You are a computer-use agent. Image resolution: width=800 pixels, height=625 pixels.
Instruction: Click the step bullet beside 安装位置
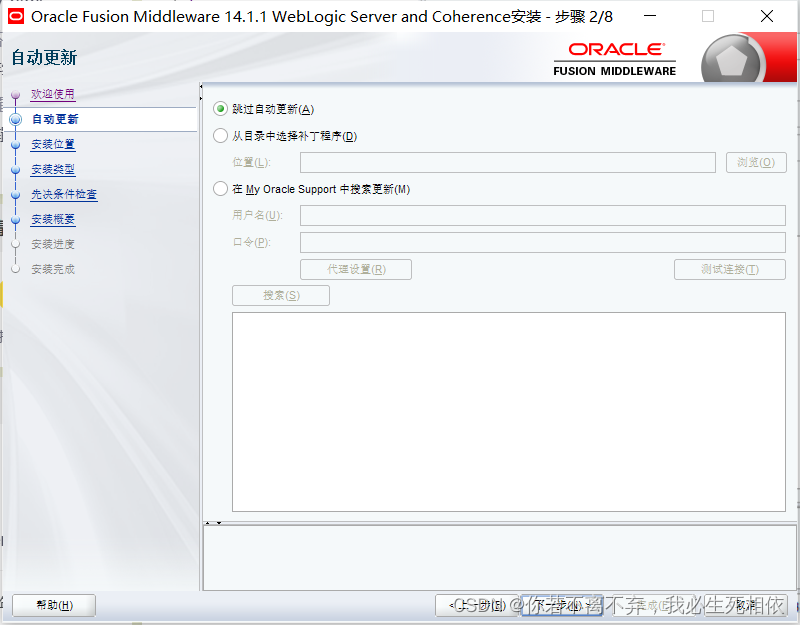pyautogui.click(x=15, y=144)
